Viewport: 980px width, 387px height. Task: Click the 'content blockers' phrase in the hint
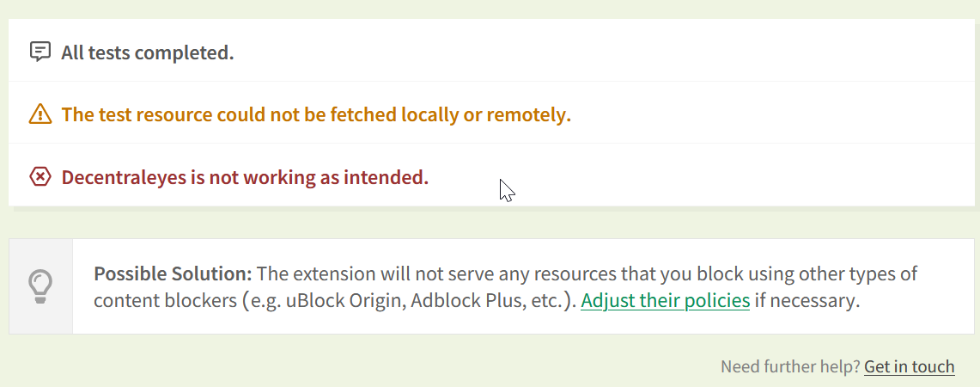[x=165, y=301]
